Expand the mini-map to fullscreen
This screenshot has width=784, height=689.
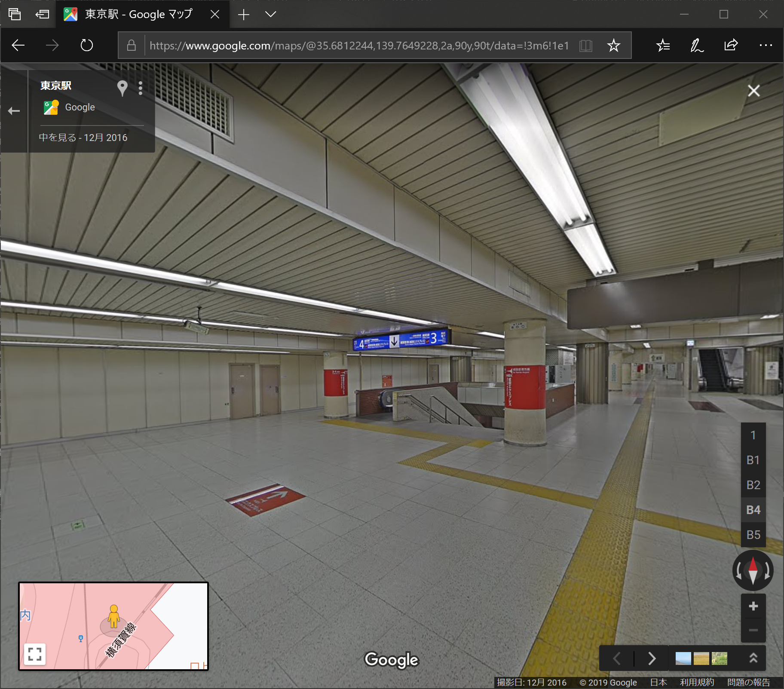coord(34,653)
